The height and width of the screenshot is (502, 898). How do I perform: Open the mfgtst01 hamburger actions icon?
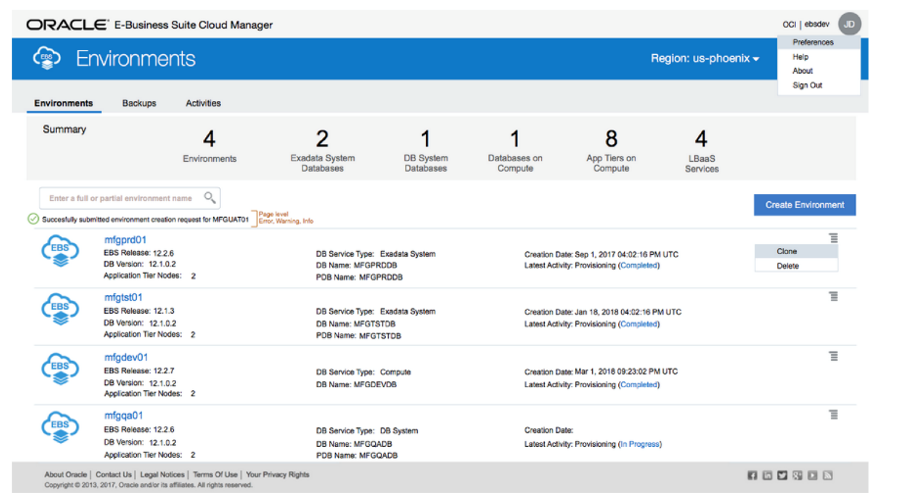click(x=833, y=297)
